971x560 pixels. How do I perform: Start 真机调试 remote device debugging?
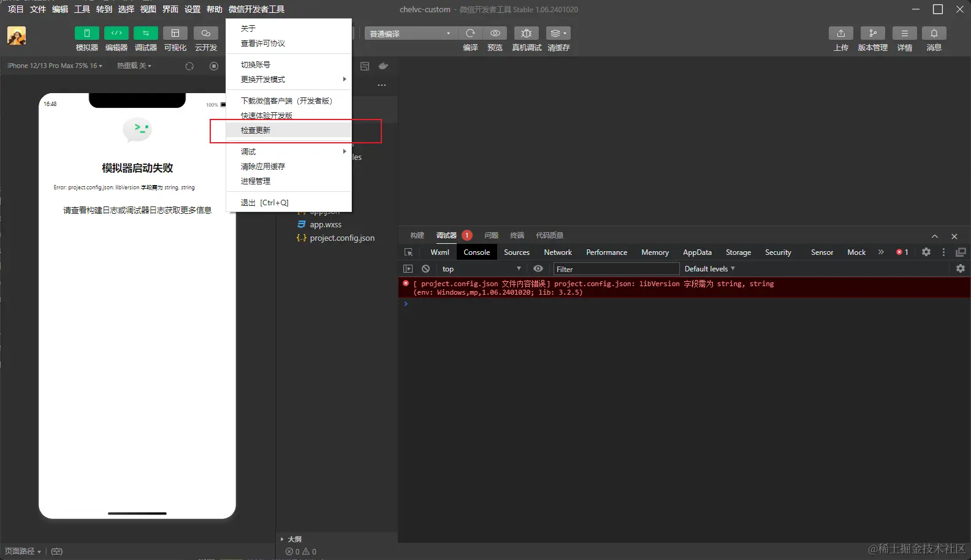[x=526, y=33]
